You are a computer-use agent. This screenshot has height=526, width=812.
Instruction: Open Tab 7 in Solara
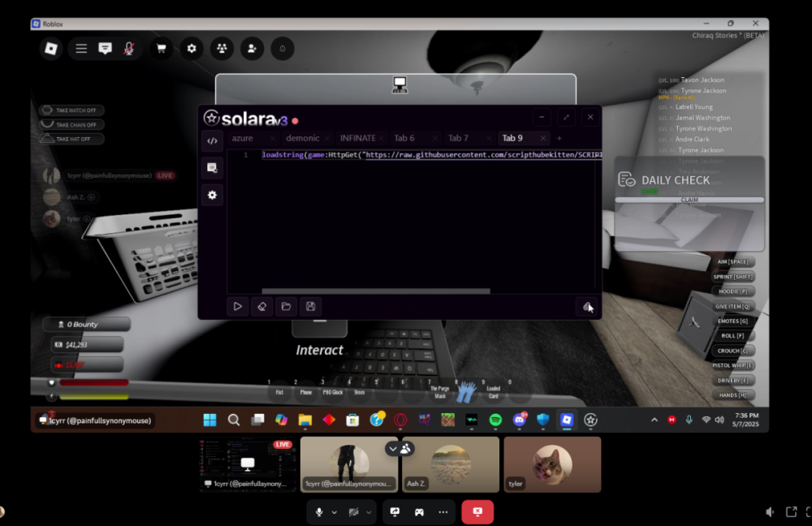click(458, 138)
